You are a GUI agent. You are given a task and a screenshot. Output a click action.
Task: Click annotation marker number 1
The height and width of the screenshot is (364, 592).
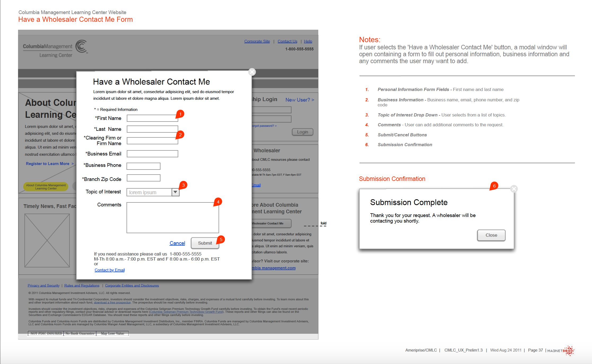180,114
